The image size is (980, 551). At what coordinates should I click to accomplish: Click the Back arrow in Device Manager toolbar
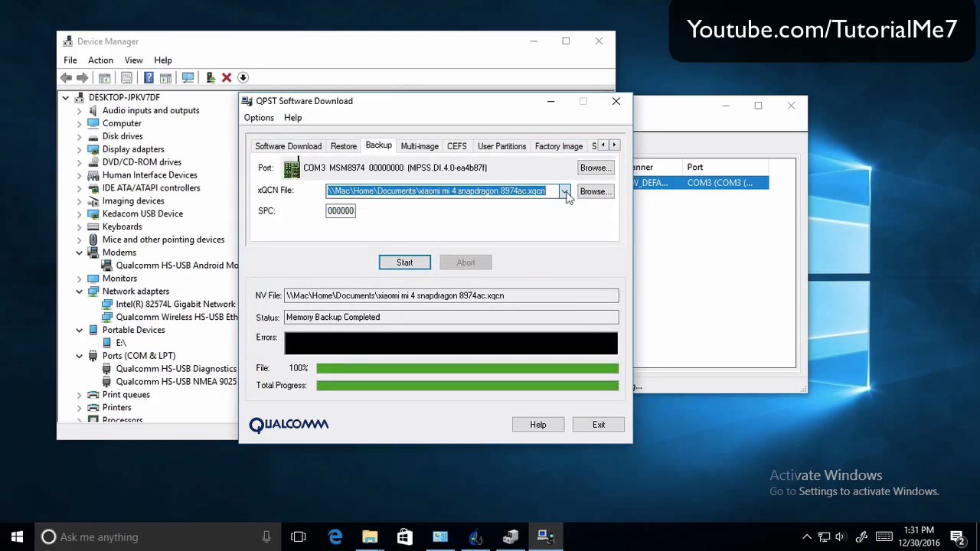point(66,77)
